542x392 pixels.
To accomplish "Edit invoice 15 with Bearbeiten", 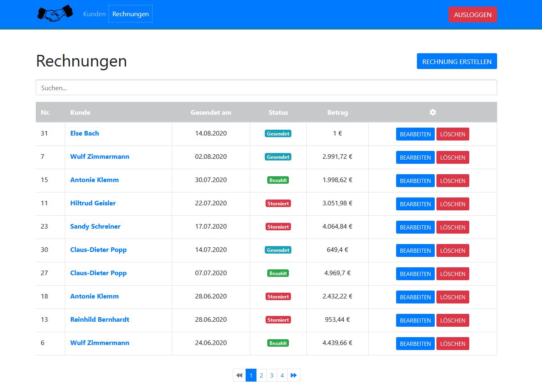I will 415,181.
